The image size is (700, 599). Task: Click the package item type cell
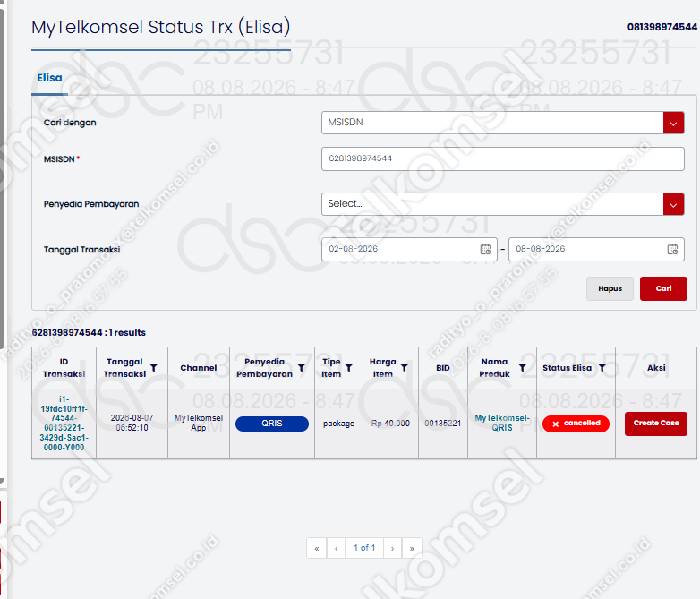click(x=339, y=424)
